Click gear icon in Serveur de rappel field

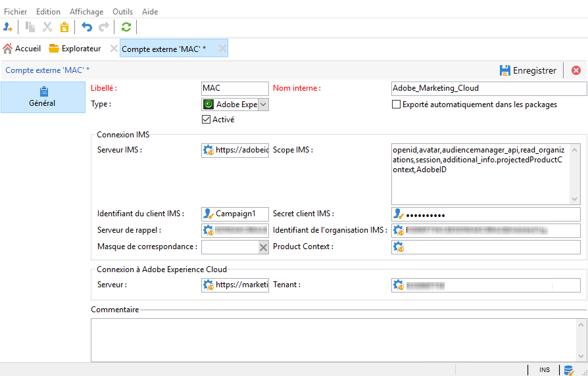coord(208,231)
